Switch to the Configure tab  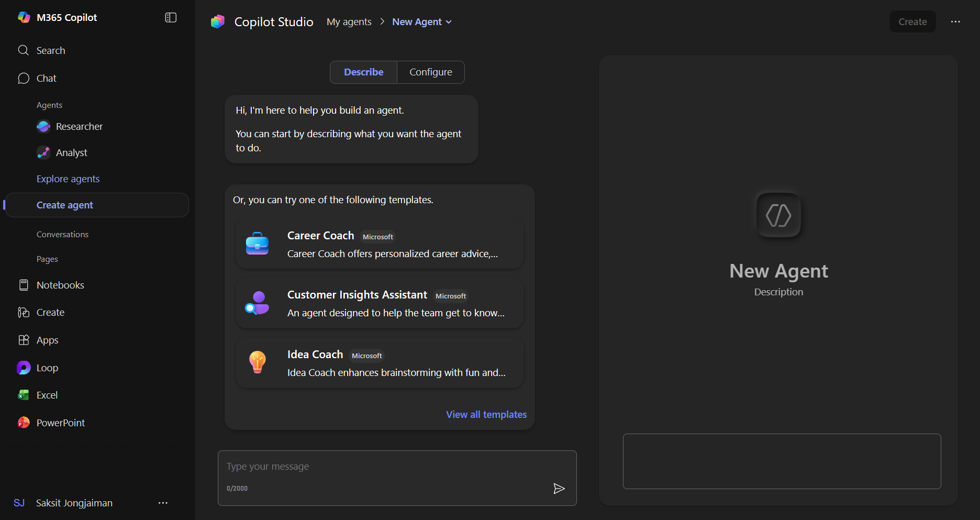pos(430,72)
